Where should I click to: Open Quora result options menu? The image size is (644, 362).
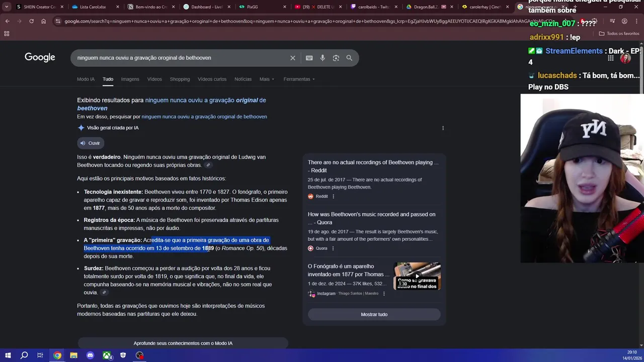[x=333, y=248]
